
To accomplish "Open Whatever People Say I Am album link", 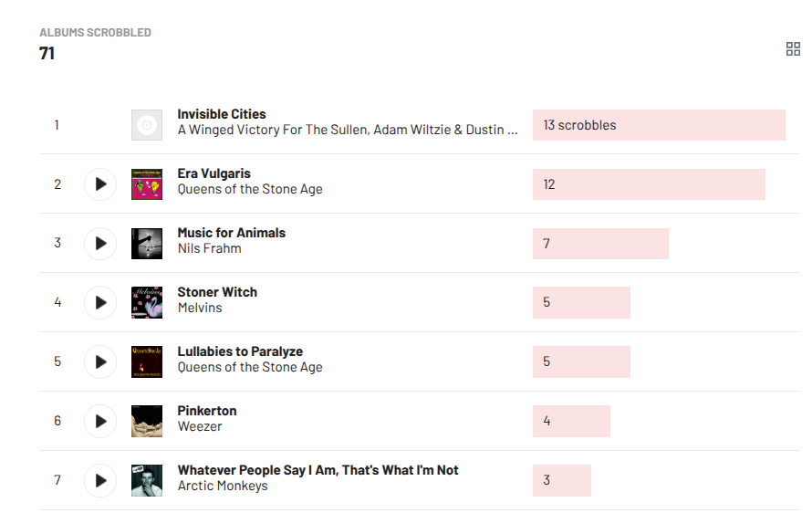I will 318,470.
